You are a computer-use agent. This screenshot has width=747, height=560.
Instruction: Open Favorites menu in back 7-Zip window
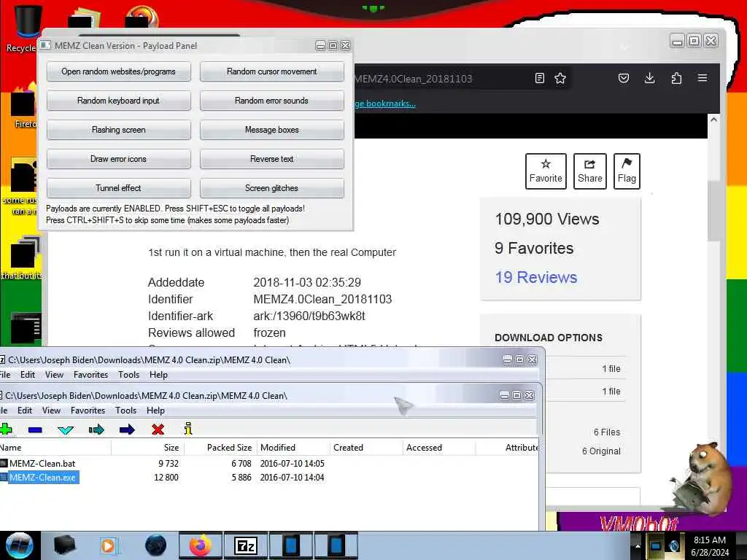pyautogui.click(x=90, y=375)
